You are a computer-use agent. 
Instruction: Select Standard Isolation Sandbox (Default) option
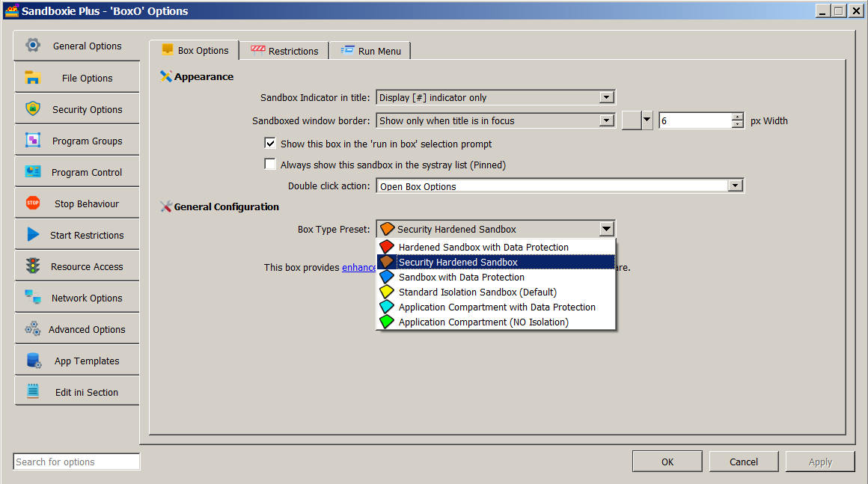coord(477,292)
